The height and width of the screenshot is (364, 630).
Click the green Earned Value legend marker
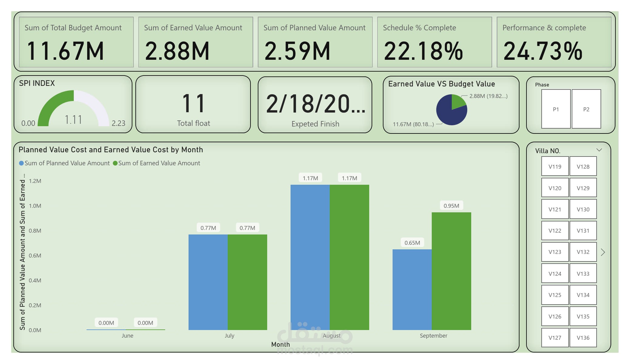pyautogui.click(x=115, y=163)
